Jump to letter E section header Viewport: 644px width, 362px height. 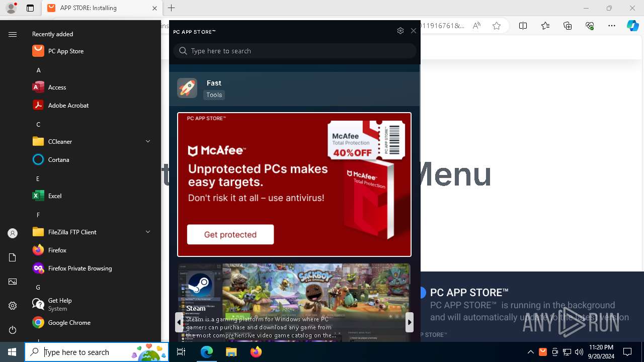[38, 178]
